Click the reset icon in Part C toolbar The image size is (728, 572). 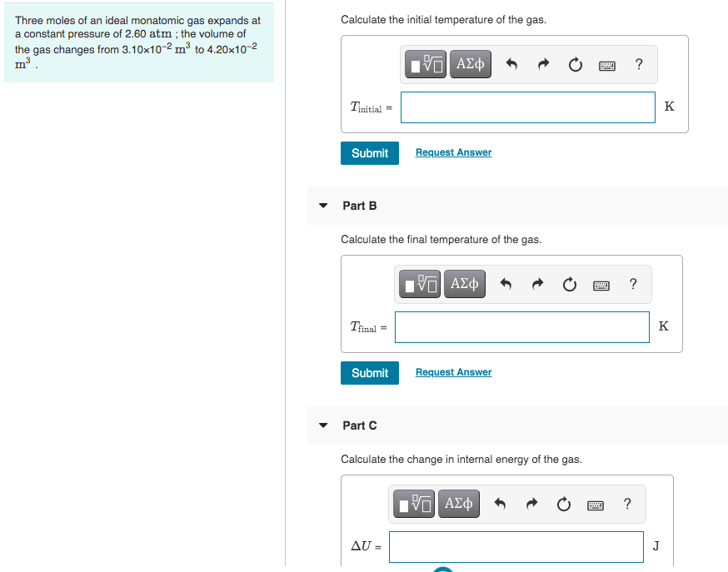(564, 504)
